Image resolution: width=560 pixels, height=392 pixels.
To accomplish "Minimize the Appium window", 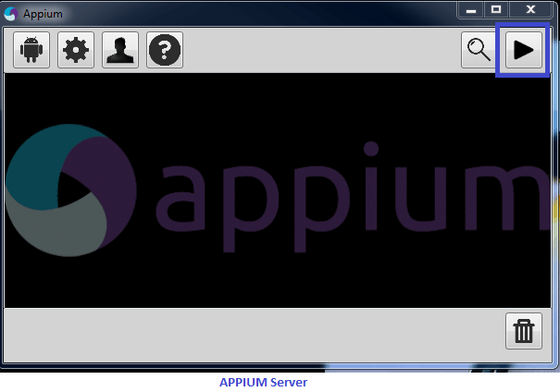I will click(x=471, y=9).
